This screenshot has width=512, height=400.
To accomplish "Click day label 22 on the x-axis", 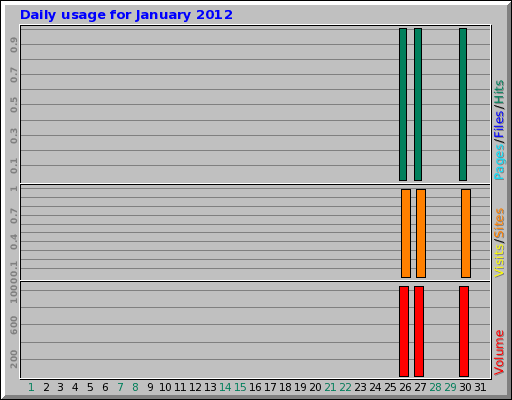I will tap(345, 387).
